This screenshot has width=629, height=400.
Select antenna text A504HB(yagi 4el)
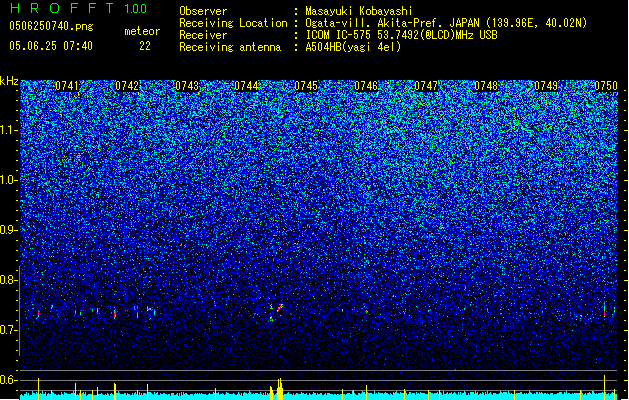pos(353,47)
